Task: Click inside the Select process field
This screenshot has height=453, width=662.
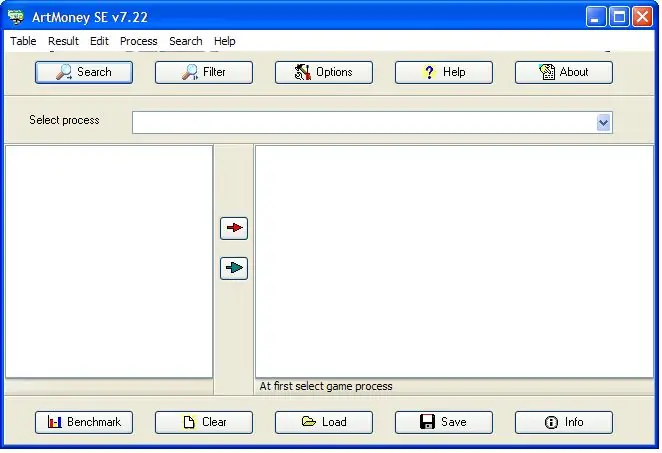Action: 364,122
